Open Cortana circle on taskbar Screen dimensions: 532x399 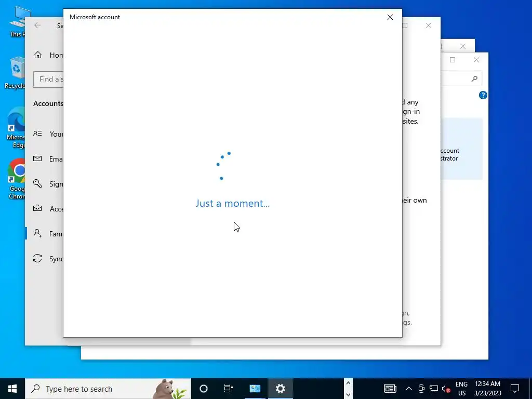click(204, 389)
